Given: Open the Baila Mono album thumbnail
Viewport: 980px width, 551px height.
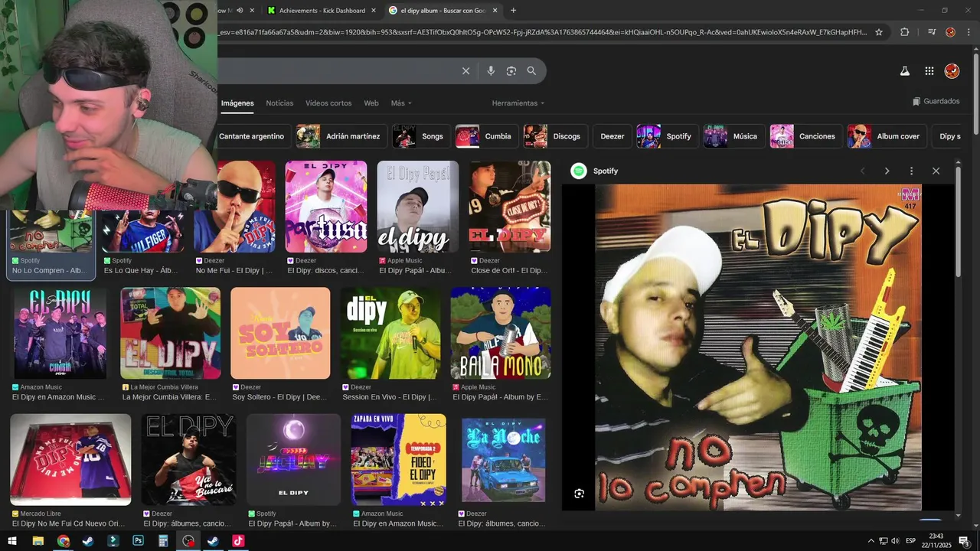Looking at the screenshot, I should point(501,333).
